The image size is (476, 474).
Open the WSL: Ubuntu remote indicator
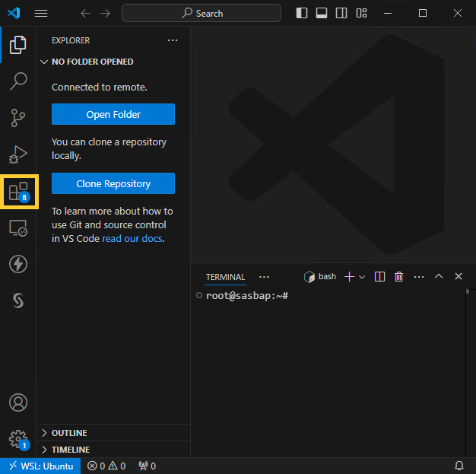(x=40, y=466)
